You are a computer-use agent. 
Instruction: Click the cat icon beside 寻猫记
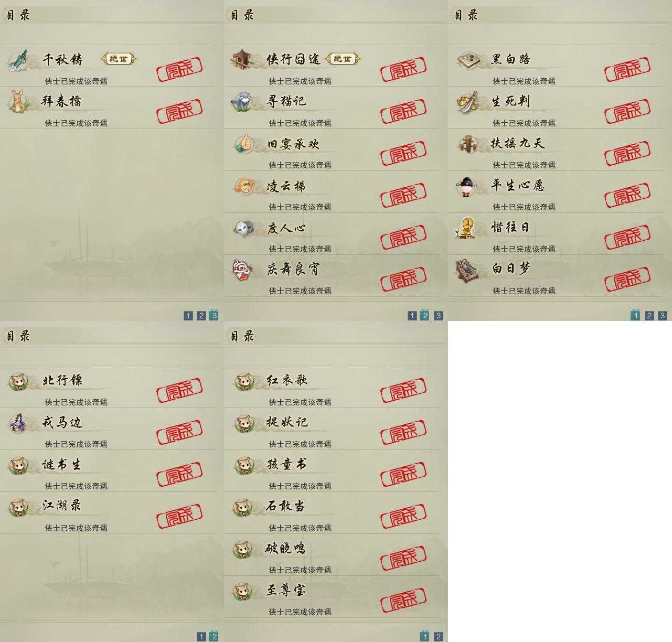pos(243,101)
